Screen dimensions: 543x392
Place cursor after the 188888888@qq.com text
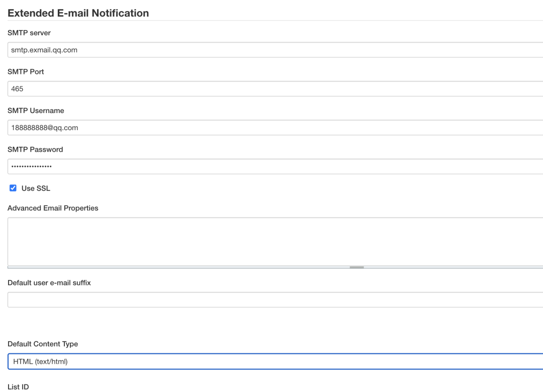[x=79, y=128]
